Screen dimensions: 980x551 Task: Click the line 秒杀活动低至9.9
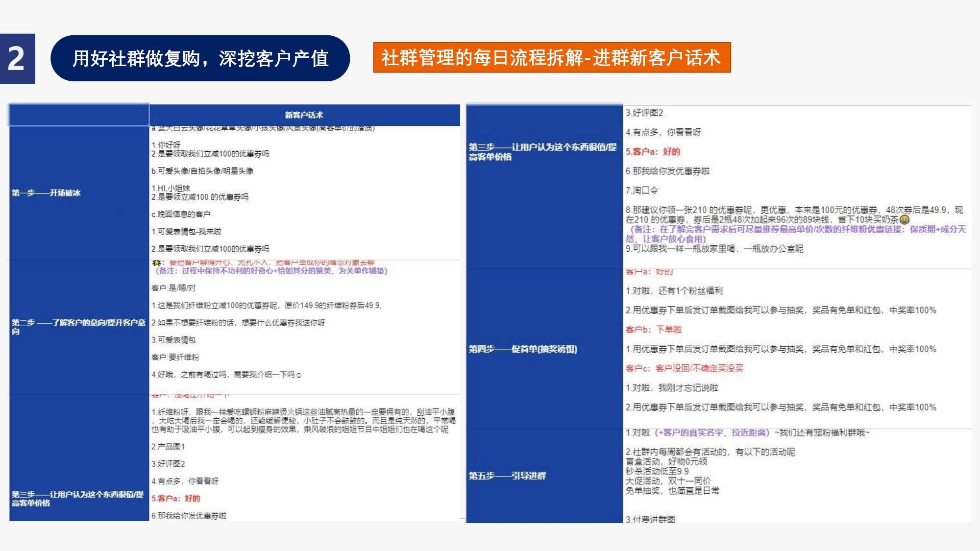tap(657, 471)
